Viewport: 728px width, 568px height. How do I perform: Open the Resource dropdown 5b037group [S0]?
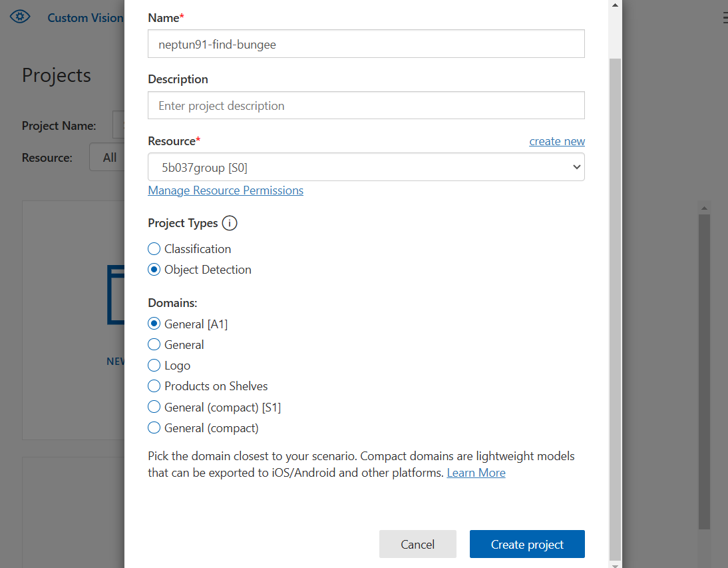coord(366,167)
